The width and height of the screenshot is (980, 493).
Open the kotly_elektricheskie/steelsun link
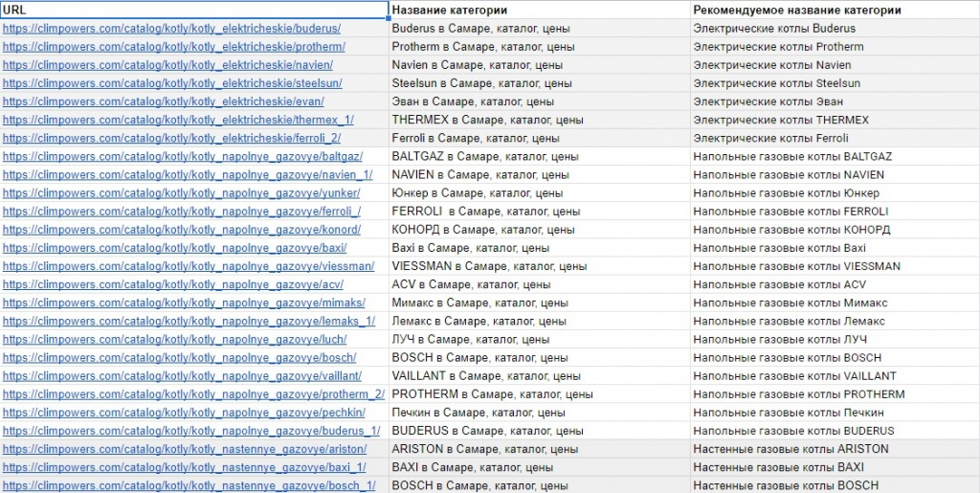(x=172, y=83)
